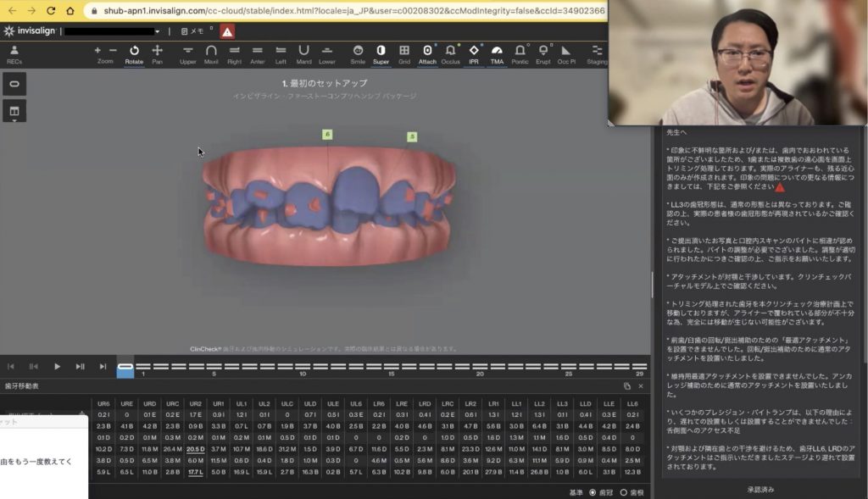The width and height of the screenshot is (868, 499).
Task: Switch to the Left side view
Action: (x=281, y=55)
